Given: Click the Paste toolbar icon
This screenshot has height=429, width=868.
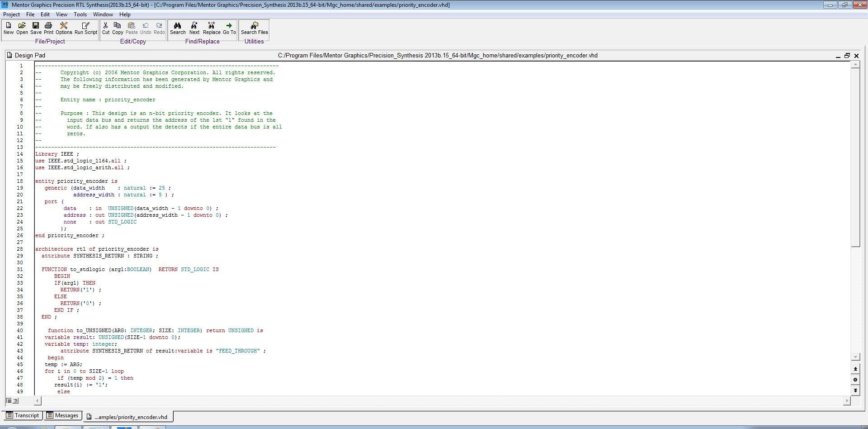Looking at the screenshot, I should tap(132, 29).
